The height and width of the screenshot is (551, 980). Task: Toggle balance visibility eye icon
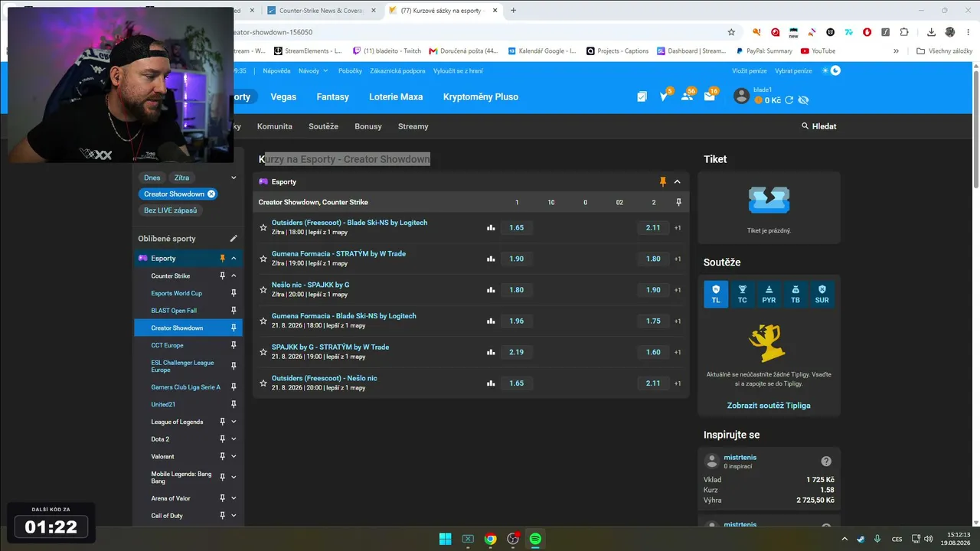pyautogui.click(x=803, y=100)
